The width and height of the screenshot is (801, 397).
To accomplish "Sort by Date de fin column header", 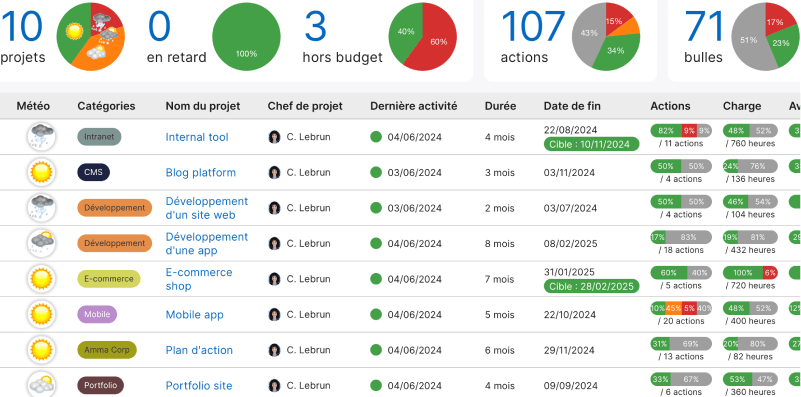I will pos(572,106).
